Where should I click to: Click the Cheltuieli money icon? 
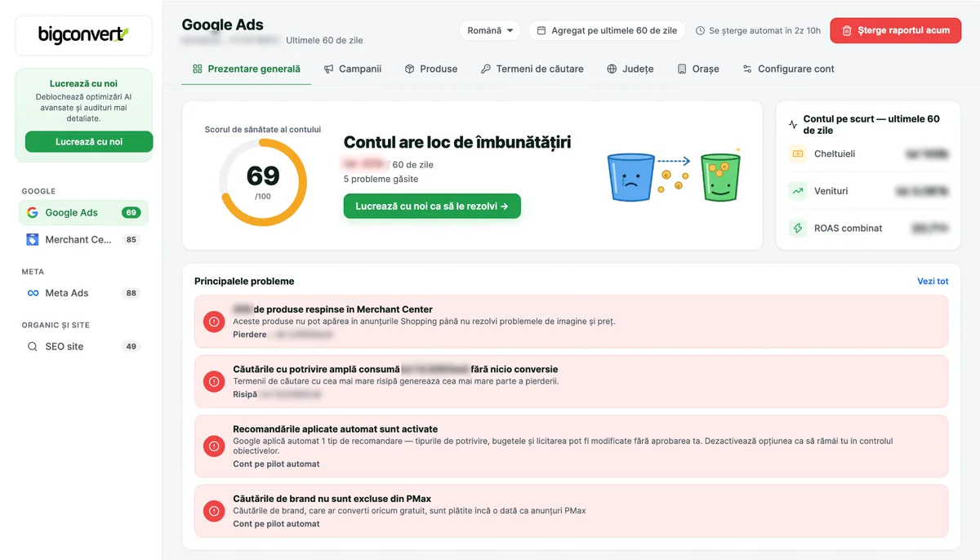(797, 153)
